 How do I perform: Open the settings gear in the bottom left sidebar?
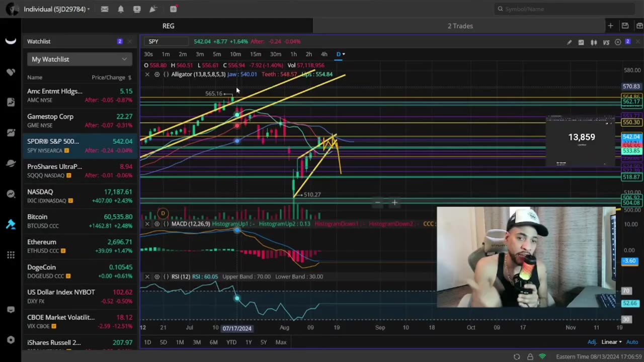[11, 340]
